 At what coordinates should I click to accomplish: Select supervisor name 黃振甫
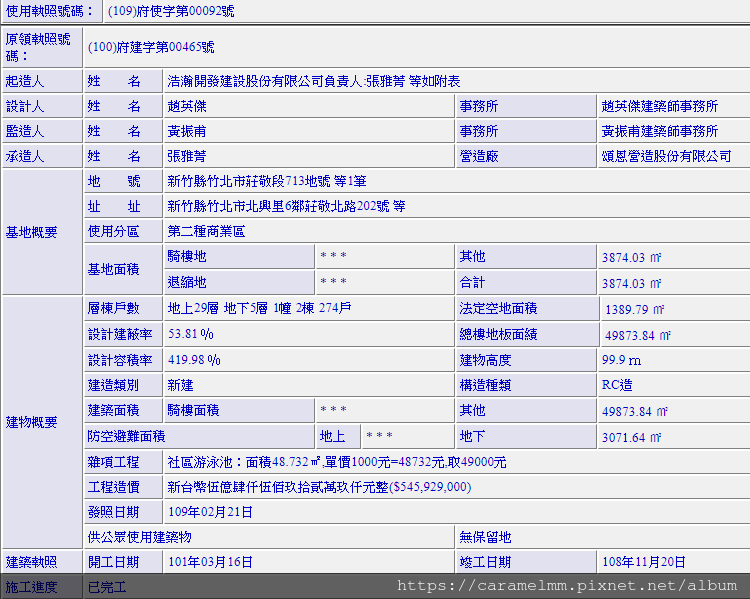click(187, 131)
